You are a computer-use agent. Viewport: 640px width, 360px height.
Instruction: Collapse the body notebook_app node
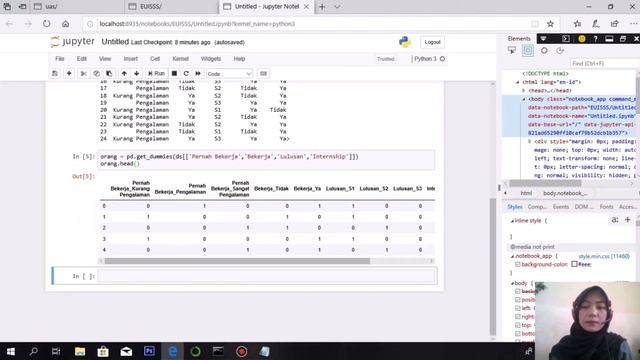524,99
